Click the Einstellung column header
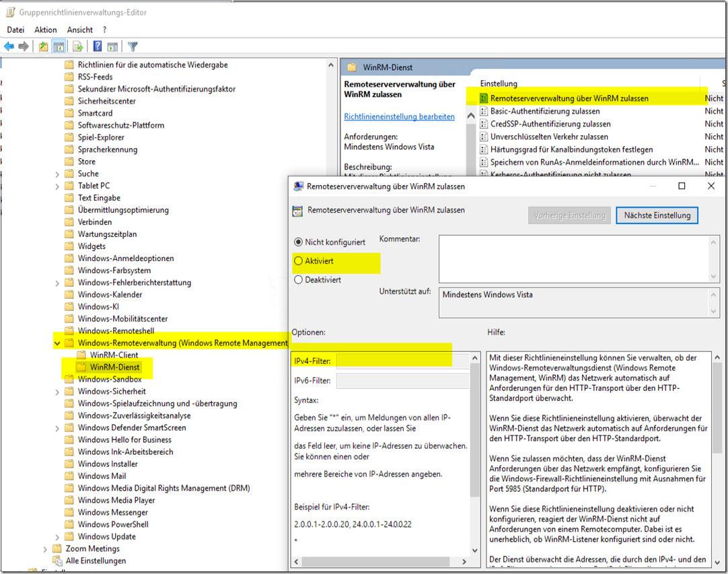 499,83
